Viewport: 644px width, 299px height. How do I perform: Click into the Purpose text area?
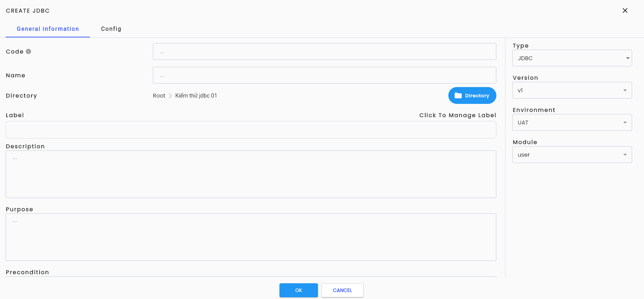click(x=251, y=237)
